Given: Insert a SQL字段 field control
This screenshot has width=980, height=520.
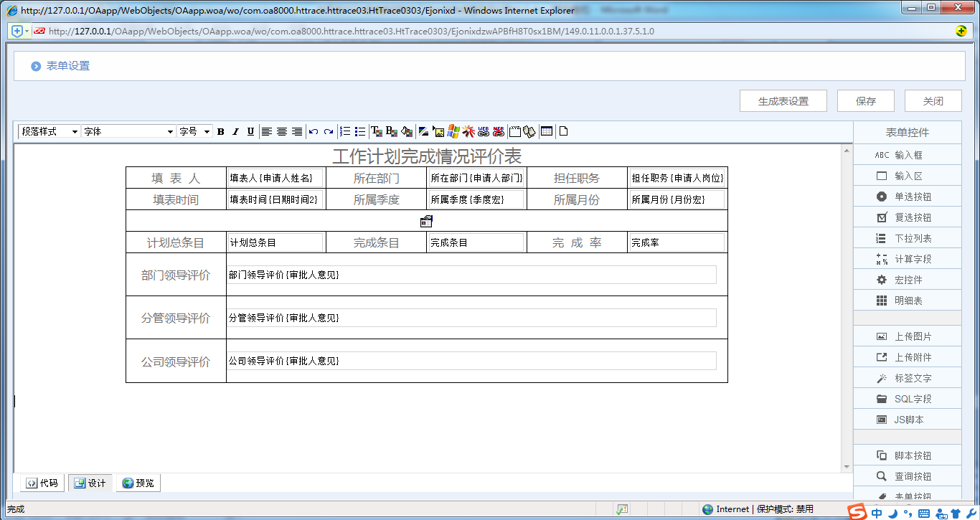Looking at the screenshot, I should (907, 398).
